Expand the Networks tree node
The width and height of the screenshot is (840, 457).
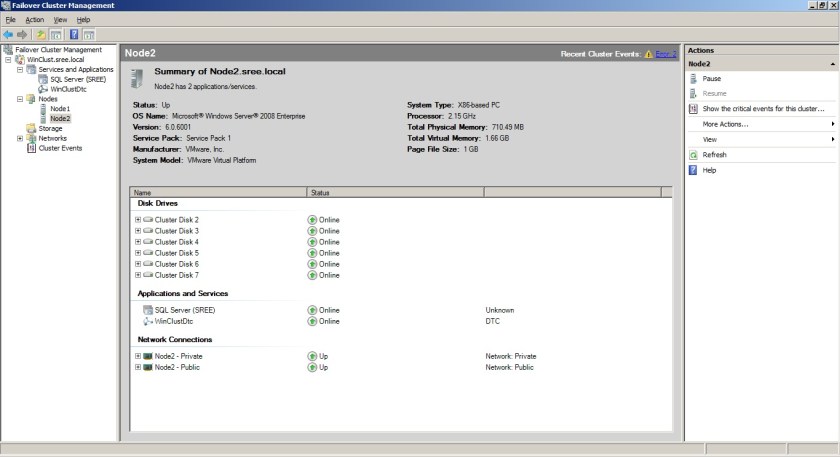pyautogui.click(x=20, y=138)
